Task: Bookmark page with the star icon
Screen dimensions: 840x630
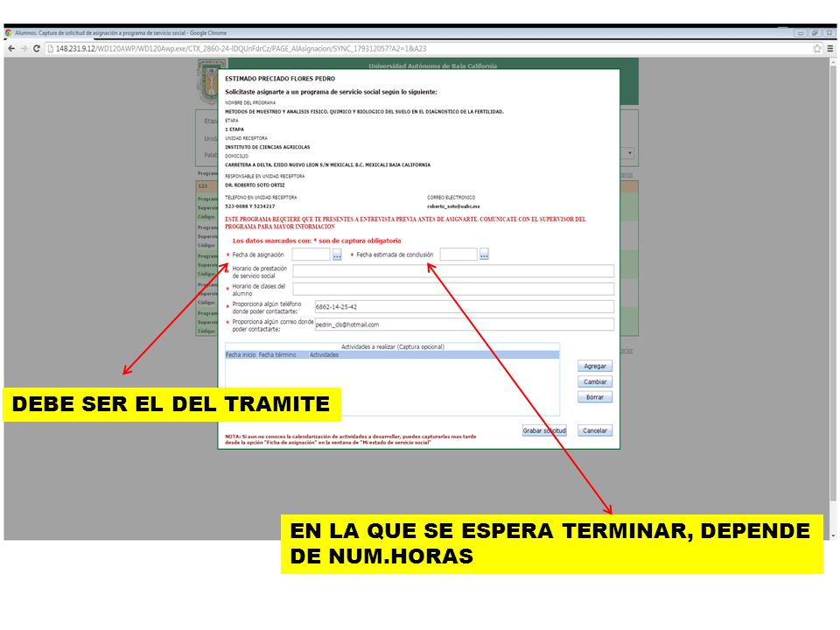Action: [817, 48]
